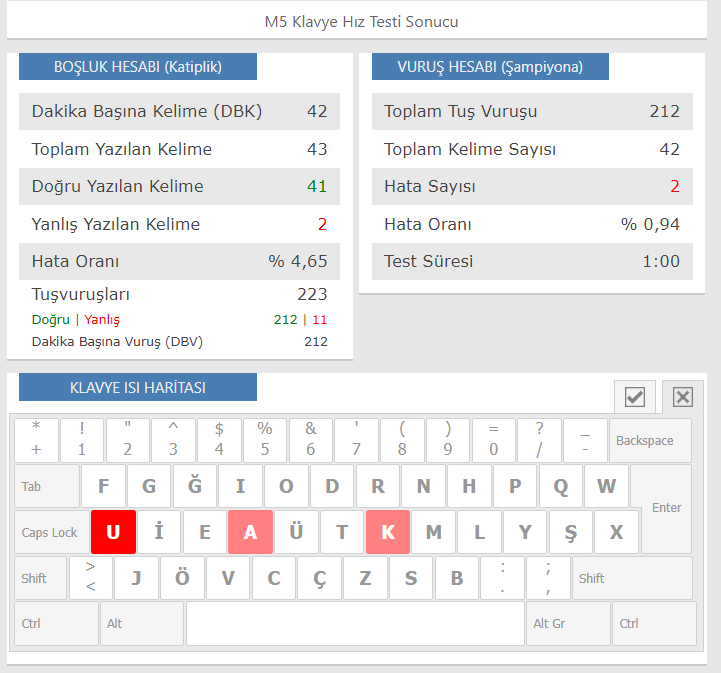
Task: Select the KLAVYE ISI HARİTASI header
Action: (x=138, y=387)
